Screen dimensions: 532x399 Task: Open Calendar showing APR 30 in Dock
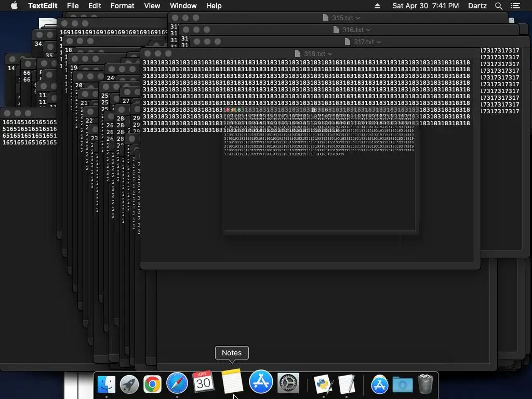(203, 382)
